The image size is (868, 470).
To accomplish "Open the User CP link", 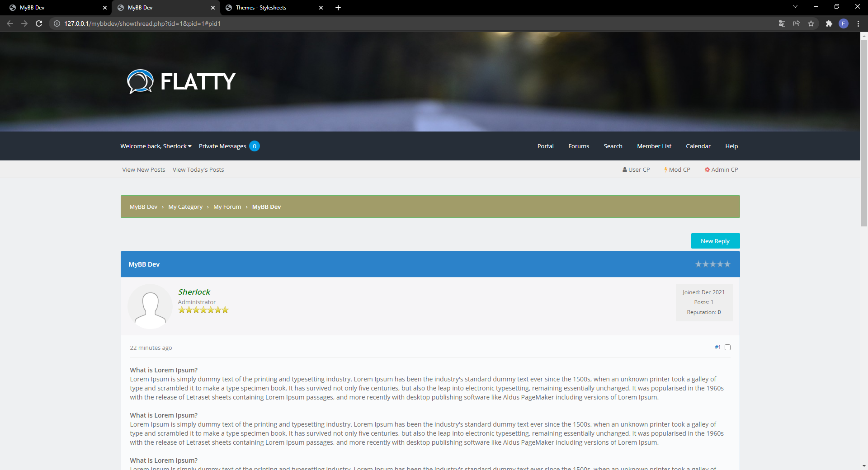I will point(636,169).
